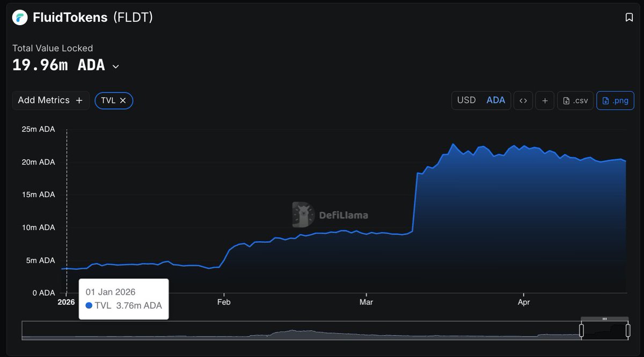Click the right handle of range slider
The width and height of the screenshot is (644, 357).
click(628, 330)
